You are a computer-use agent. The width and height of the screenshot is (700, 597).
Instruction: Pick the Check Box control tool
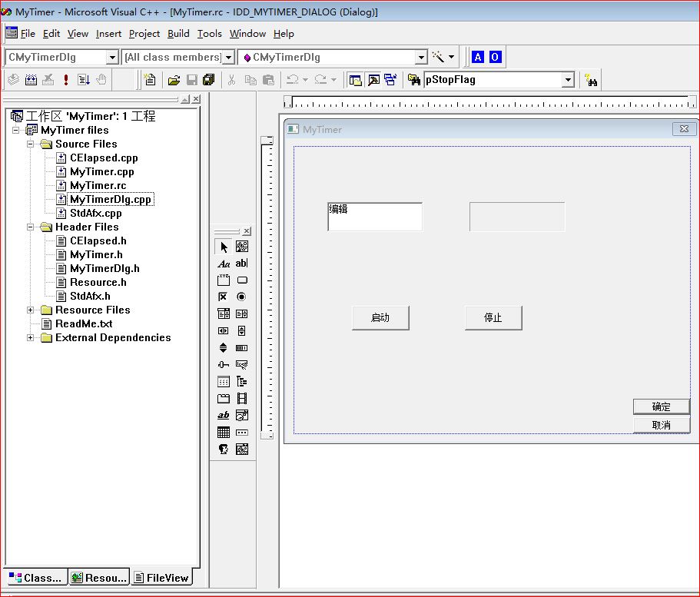click(x=224, y=297)
